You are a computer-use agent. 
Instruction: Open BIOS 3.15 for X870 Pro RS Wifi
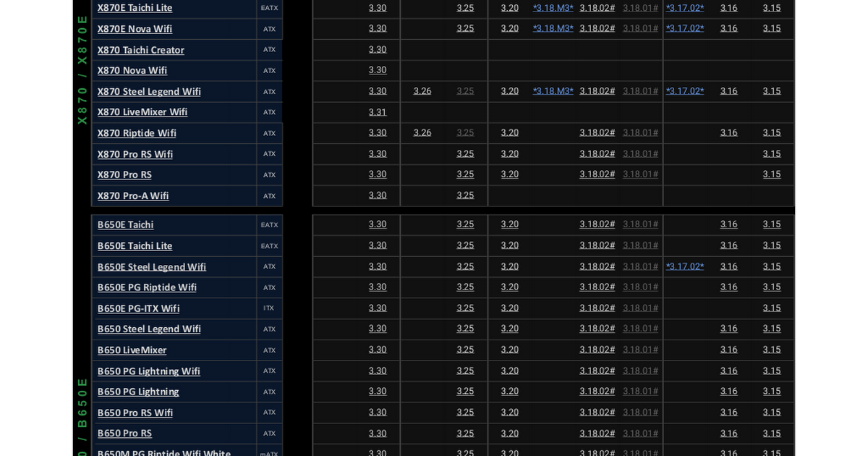pyautogui.click(x=772, y=153)
